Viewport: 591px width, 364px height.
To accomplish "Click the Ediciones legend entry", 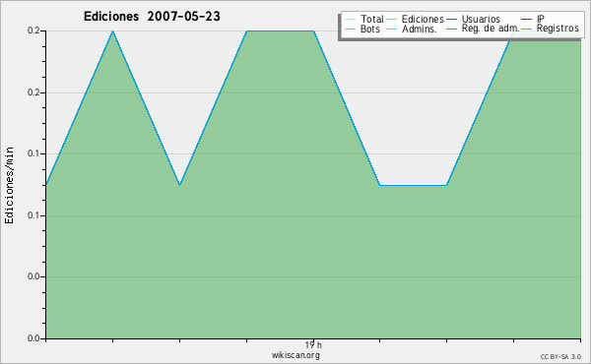I will pyautogui.click(x=416, y=19).
